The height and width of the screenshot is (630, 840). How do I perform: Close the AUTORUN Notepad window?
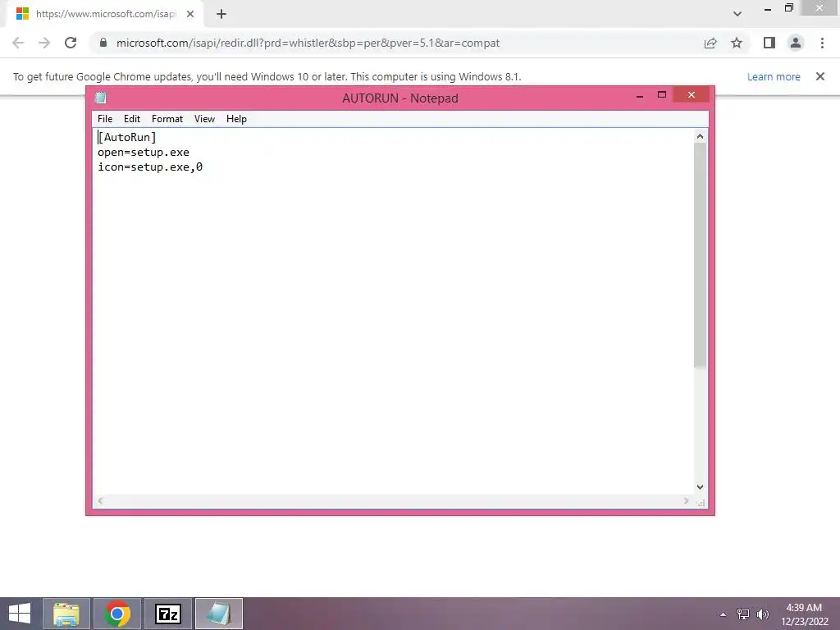click(x=691, y=95)
